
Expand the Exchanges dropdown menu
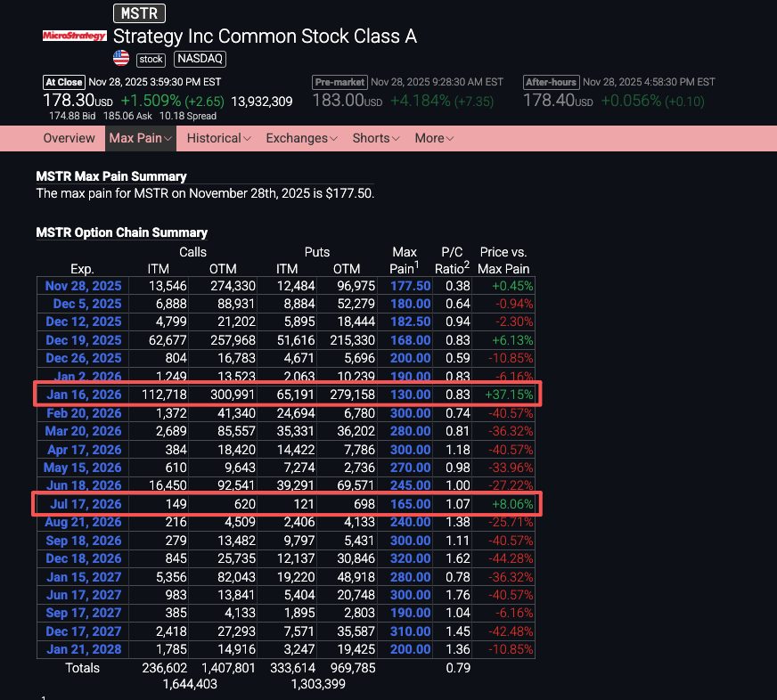(x=301, y=138)
